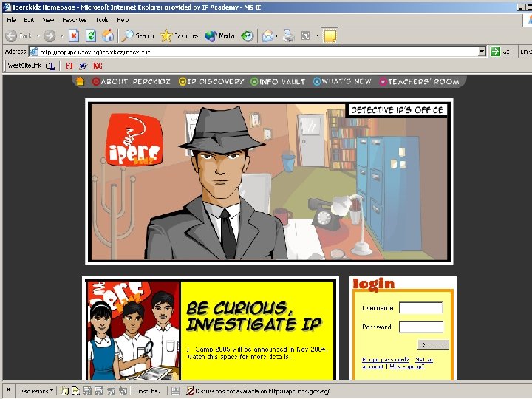Open About Iperckidz navigation tab
532x399 pixels.
[131, 82]
